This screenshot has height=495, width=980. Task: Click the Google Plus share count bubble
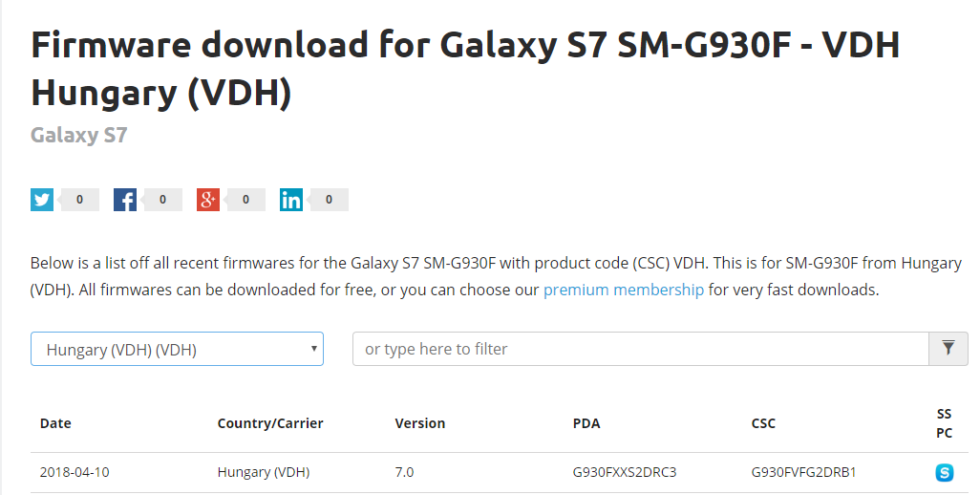click(x=245, y=200)
